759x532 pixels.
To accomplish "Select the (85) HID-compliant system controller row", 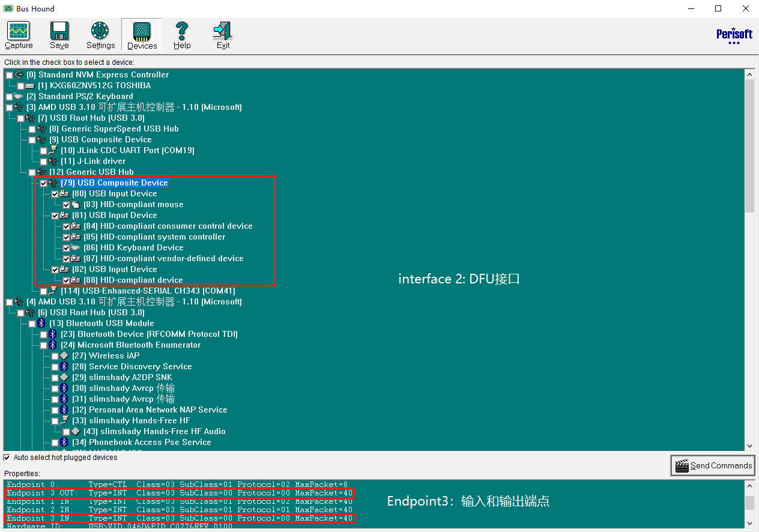I will tap(154, 237).
